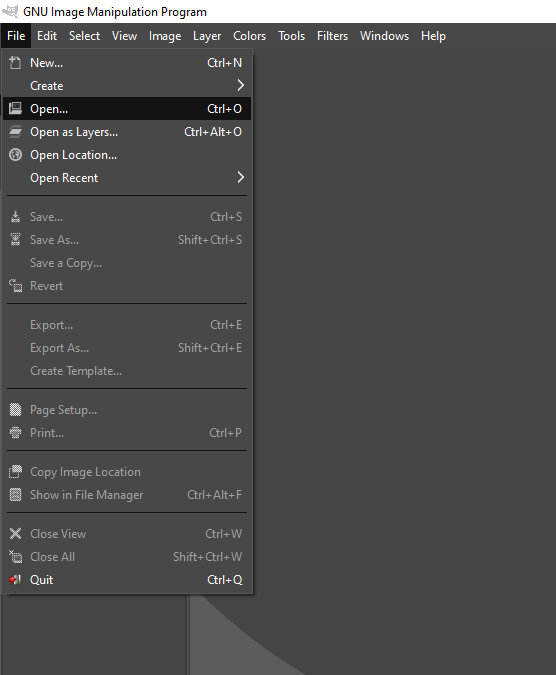Open the Layer menu
Viewport: 556px width, 675px height.
[x=207, y=36]
